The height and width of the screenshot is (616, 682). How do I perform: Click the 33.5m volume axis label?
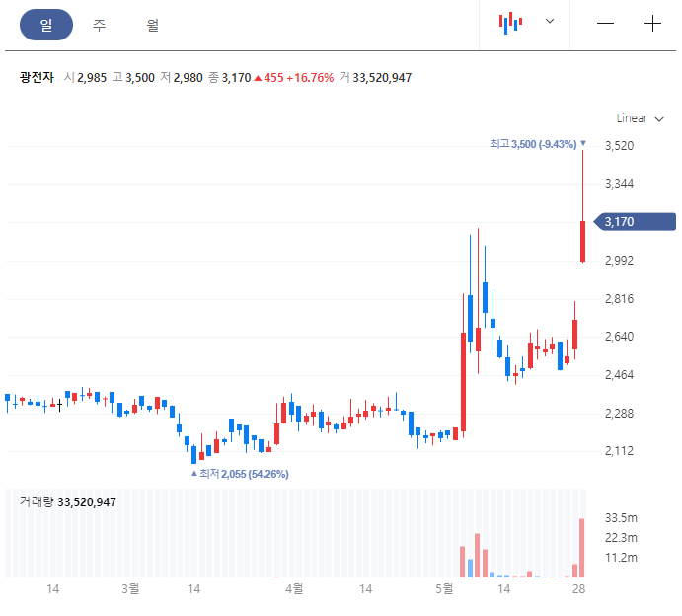621,518
